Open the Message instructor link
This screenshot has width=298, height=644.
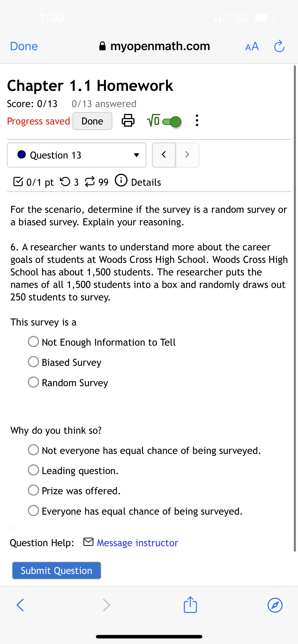[x=137, y=542]
